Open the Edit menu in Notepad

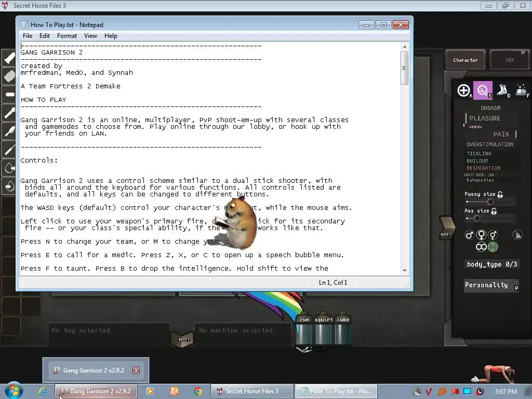coord(45,36)
